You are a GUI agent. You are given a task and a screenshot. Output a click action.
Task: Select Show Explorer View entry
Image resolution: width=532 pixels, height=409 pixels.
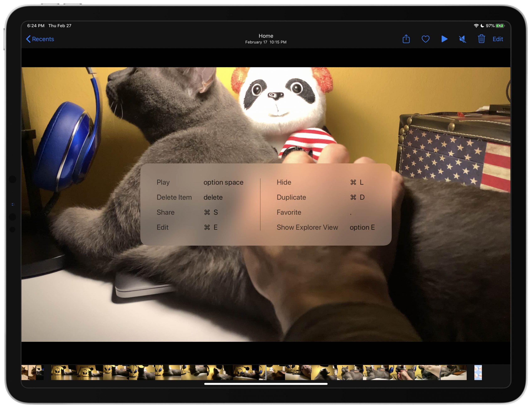[x=326, y=228]
